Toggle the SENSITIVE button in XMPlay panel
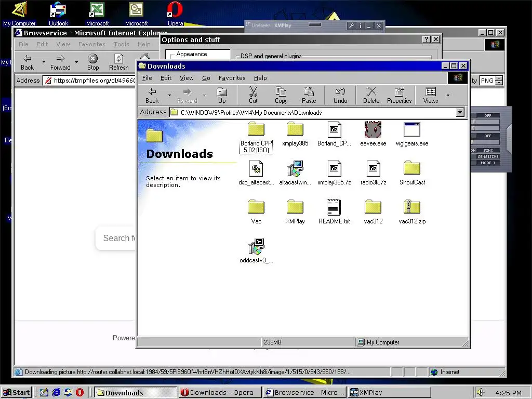Screen dimensions: 532x399 pos(488,156)
